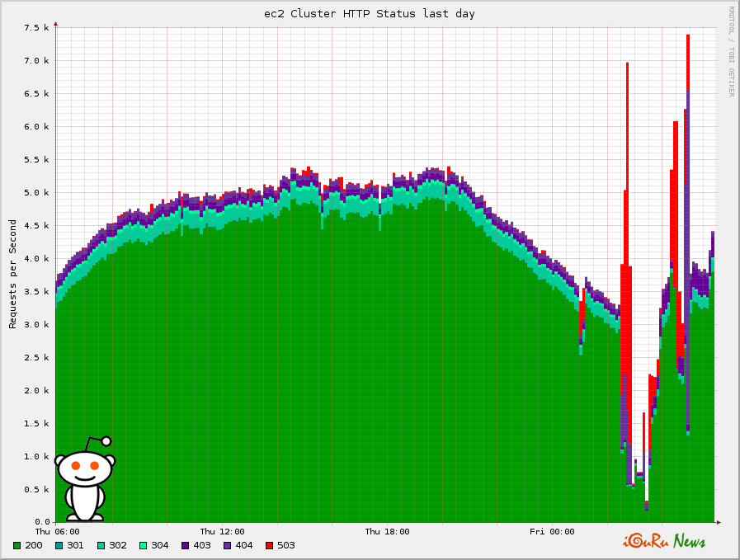740x560 pixels.
Task: Click the 301 legend swatch
Action: (x=59, y=545)
